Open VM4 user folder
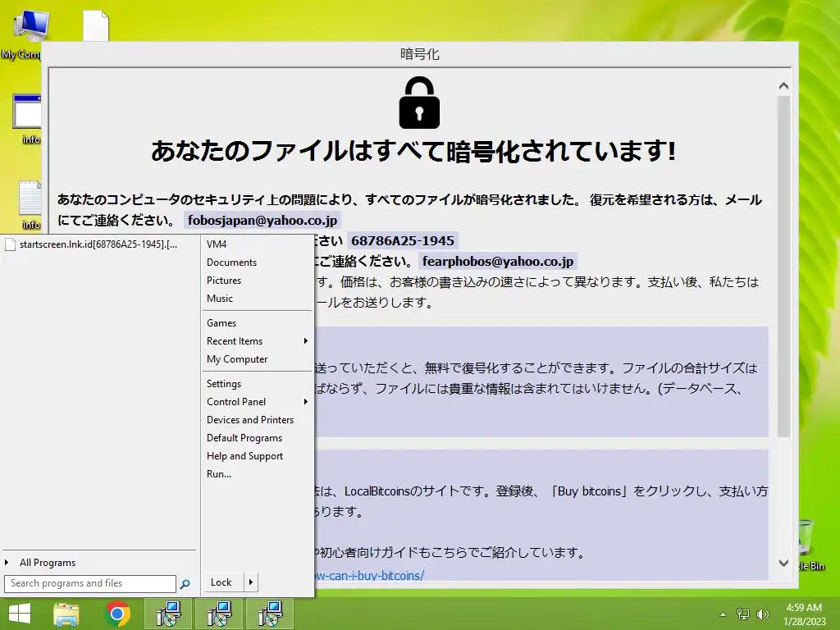The width and height of the screenshot is (840, 630). coord(217,244)
